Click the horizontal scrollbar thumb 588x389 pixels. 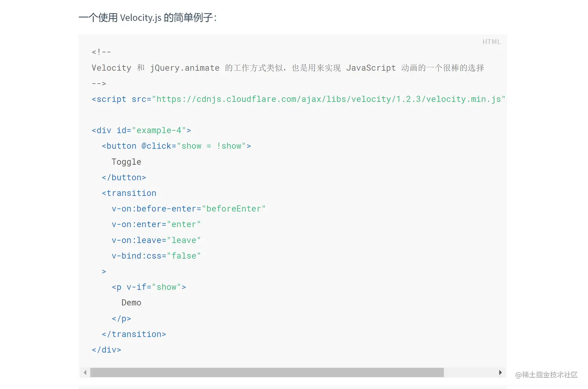[267, 373]
